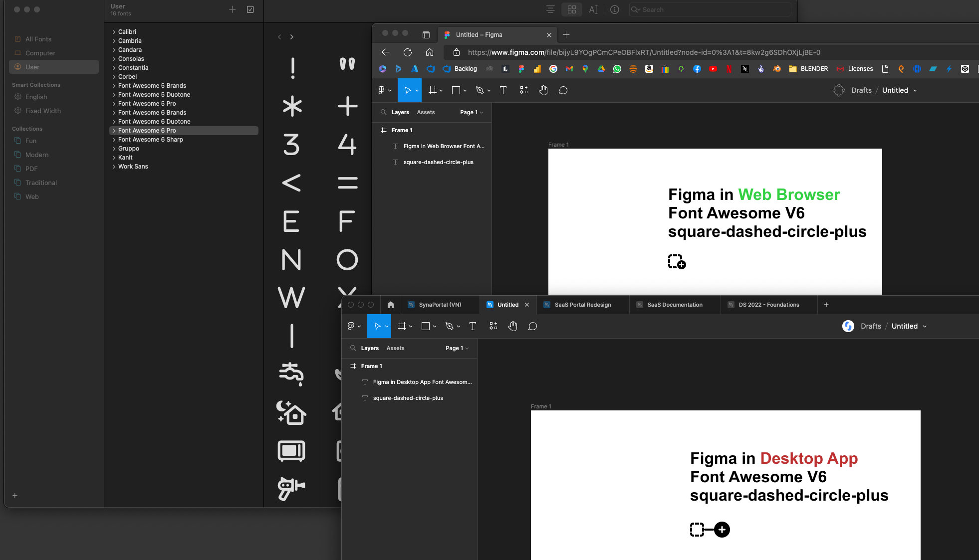Open Drafts link in desktop Figma
The width and height of the screenshot is (979, 560).
[871, 326]
